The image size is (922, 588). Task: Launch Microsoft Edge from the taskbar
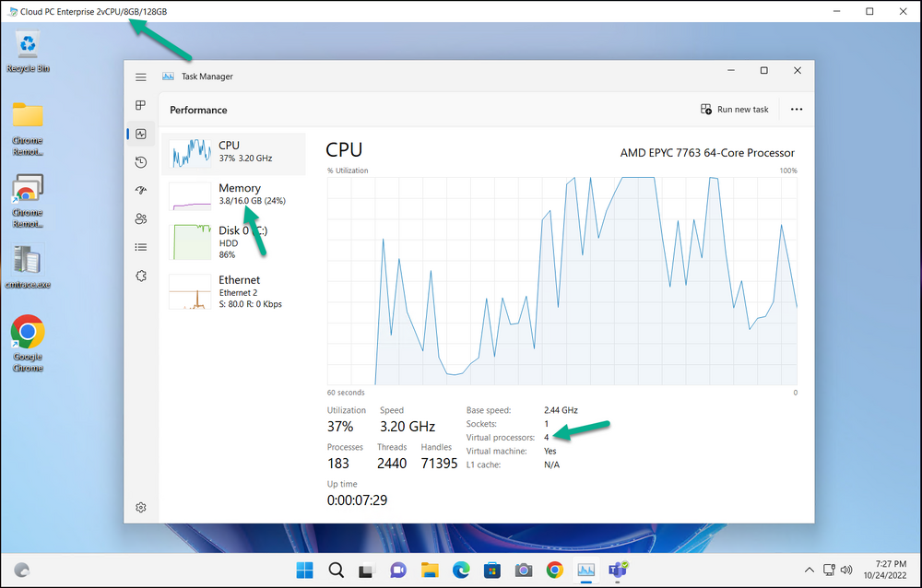click(461, 570)
